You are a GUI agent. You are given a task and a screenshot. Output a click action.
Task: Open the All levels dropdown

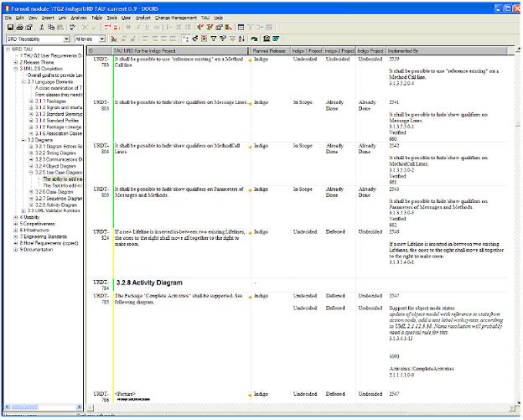point(102,39)
